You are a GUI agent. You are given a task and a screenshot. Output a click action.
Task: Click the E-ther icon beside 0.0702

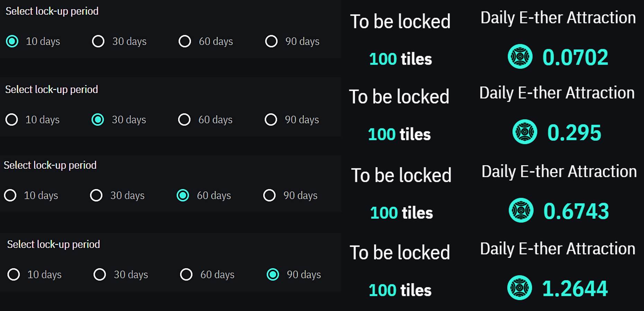(520, 57)
